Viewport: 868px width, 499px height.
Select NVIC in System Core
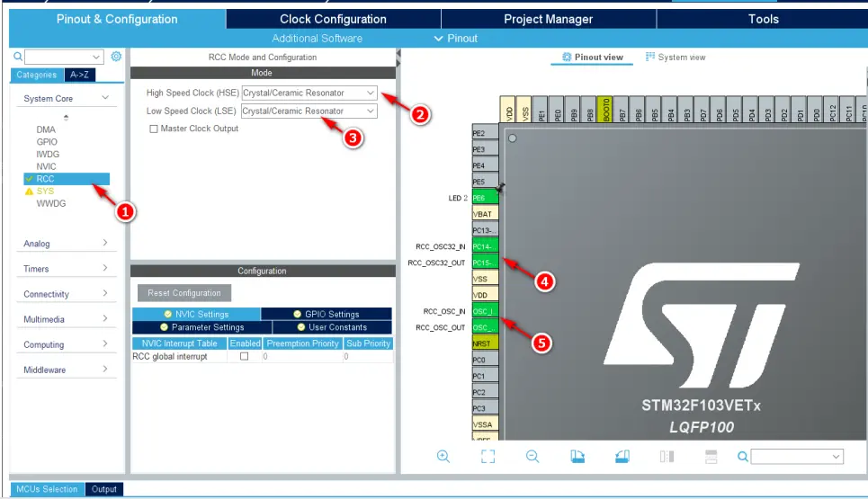[47, 166]
